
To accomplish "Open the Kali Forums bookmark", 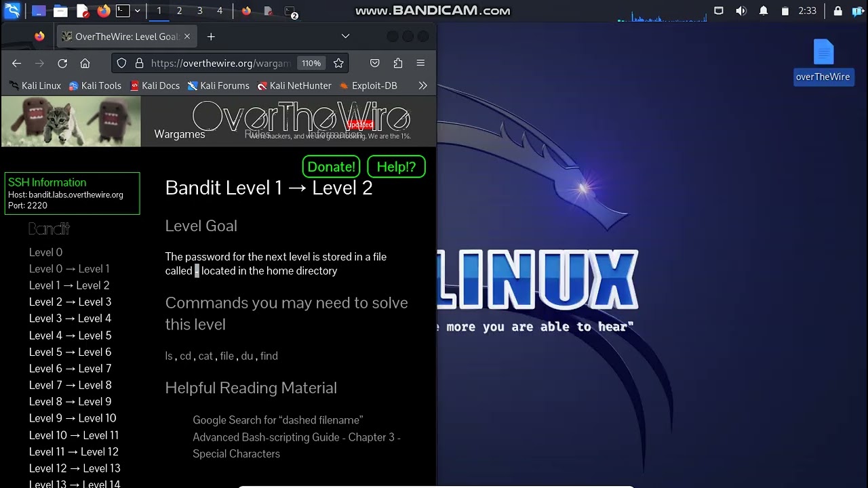I will point(218,85).
